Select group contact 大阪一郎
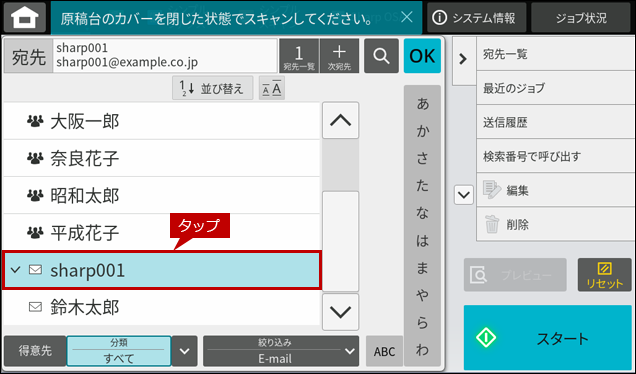636x374 pixels. click(161, 121)
